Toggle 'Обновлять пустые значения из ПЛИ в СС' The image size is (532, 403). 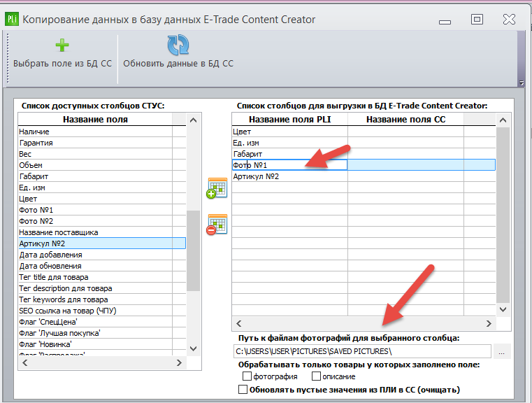point(243,390)
